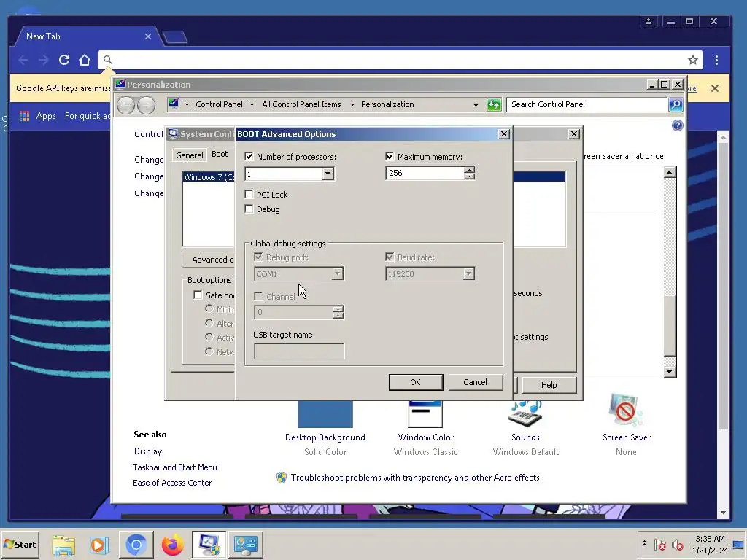Open Ease of Access Center link
747x560 pixels.
(x=172, y=483)
